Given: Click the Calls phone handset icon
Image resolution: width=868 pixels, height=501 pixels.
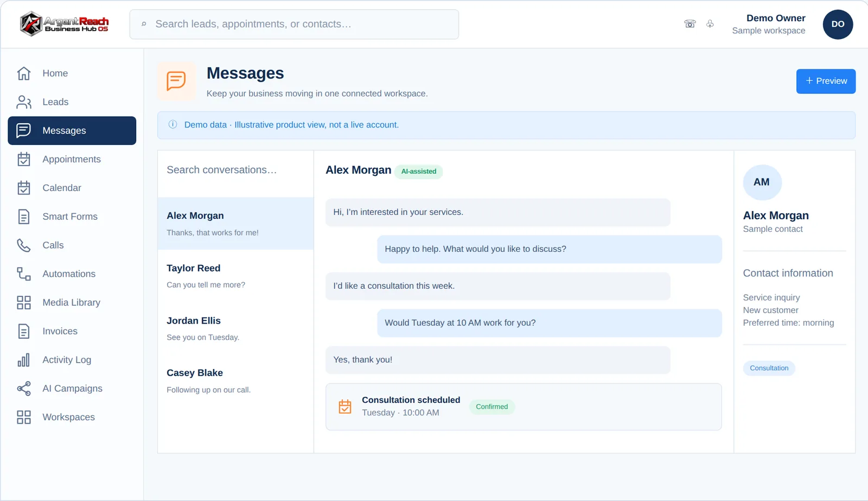Looking at the screenshot, I should 24,245.
